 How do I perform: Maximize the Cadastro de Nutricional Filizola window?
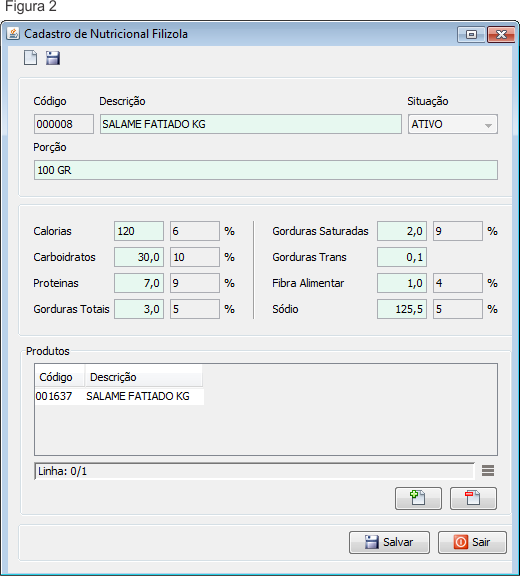coord(472,35)
